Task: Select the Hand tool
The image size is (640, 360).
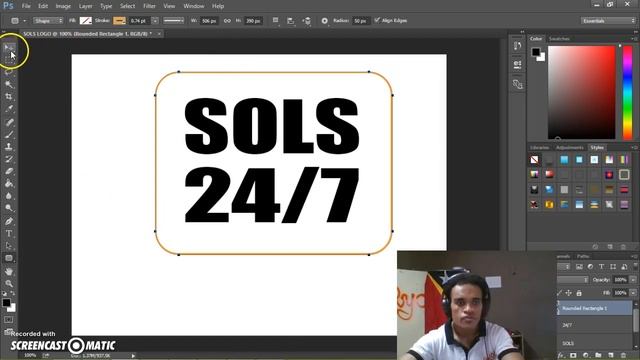Action: point(9,271)
